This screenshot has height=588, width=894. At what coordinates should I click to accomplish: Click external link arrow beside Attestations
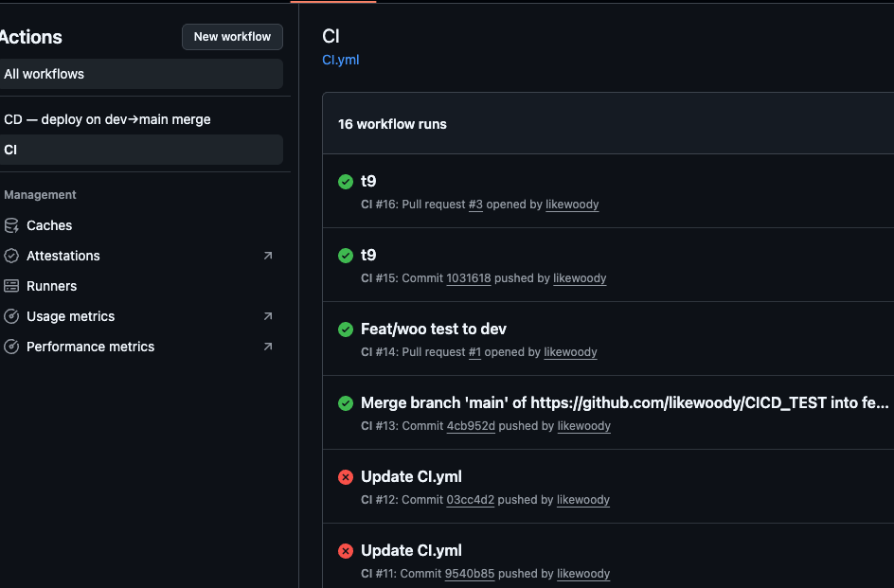tap(268, 256)
